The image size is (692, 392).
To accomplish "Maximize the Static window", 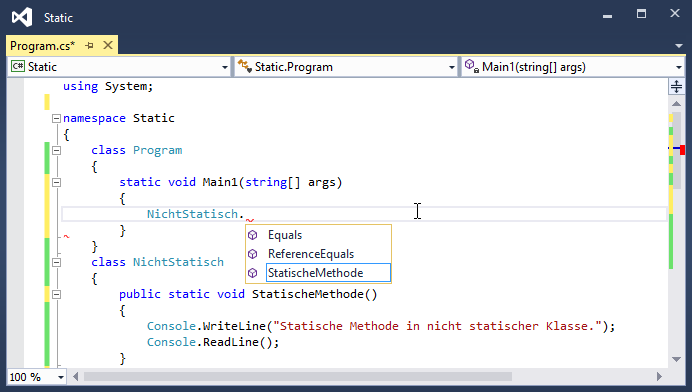I will [x=641, y=14].
